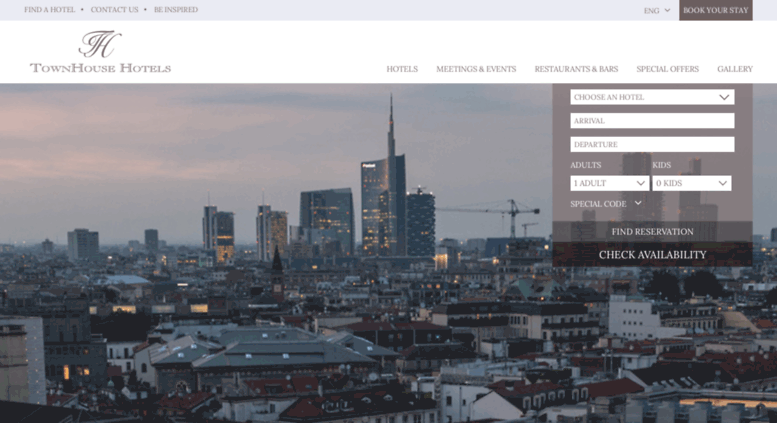The width and height of the screenshot is (777, 423).
Task: Open Find a Hotel link
Action: [x=50, y=9]
